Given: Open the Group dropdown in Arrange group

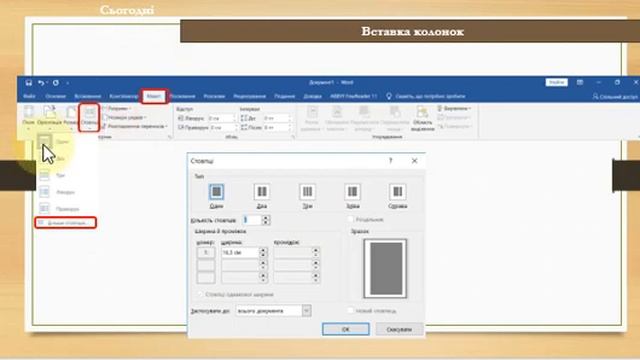Looking at the screenshot, I should (453, 118).
